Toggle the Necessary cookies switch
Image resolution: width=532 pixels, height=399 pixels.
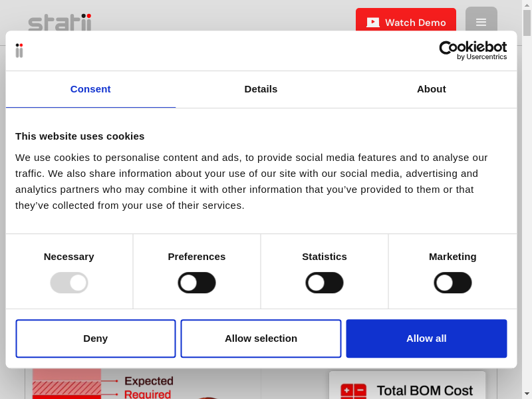tap(69, 283)
